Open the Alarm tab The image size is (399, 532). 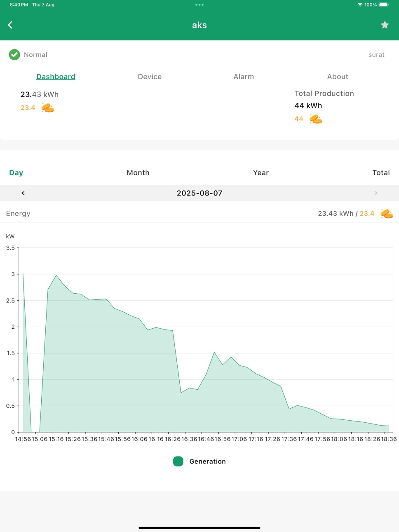pyautogui.click(x=244, y=77)
